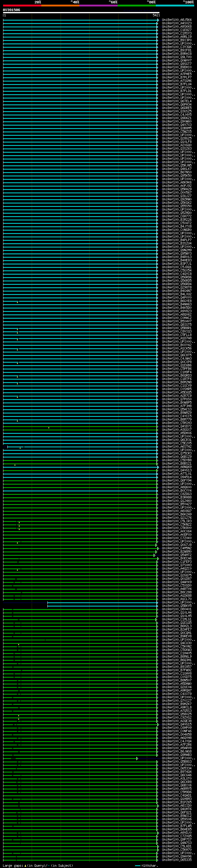Screen dimensions: 197x868
Task: Click the purple ~60% identity legend segment
Action: (98, 6)
